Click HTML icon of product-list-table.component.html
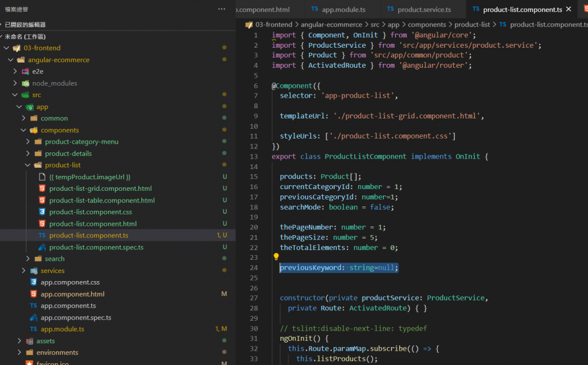Viewport: 588px width, 365px height. pos(42,200)
